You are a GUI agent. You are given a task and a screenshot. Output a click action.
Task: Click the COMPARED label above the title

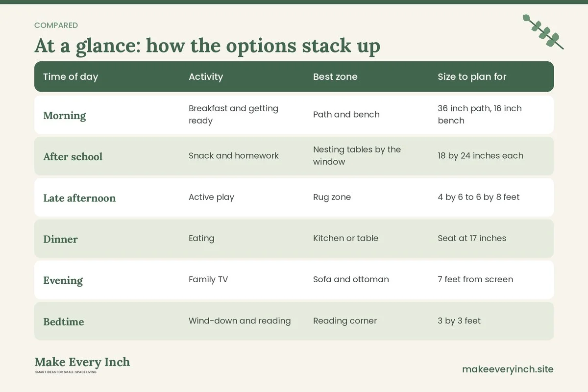(x=56, y=25)
